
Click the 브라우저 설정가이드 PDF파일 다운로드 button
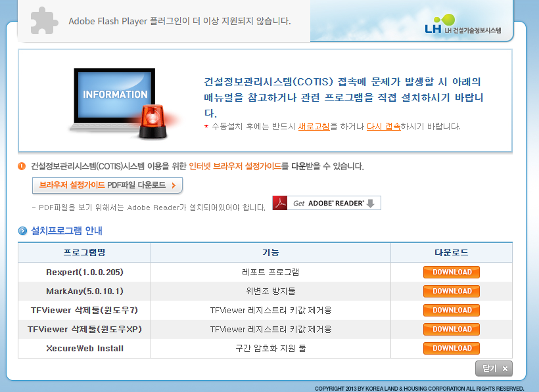pyautogui.click(x=107, y=186)
